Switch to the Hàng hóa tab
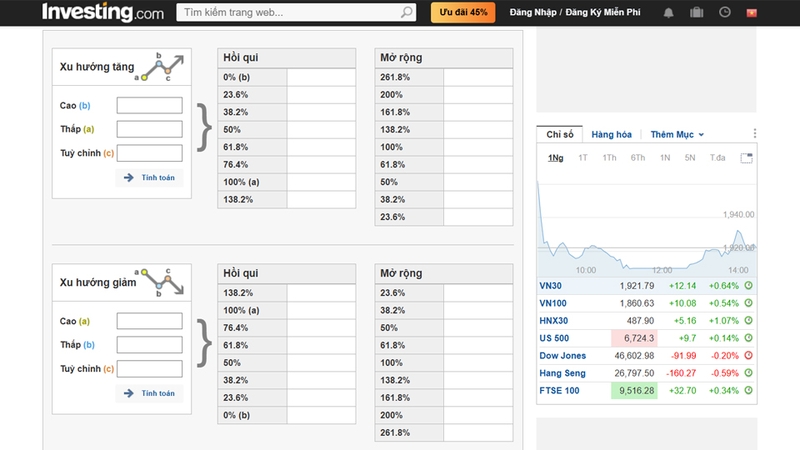The image size is (800, 450). pos(611,135)
